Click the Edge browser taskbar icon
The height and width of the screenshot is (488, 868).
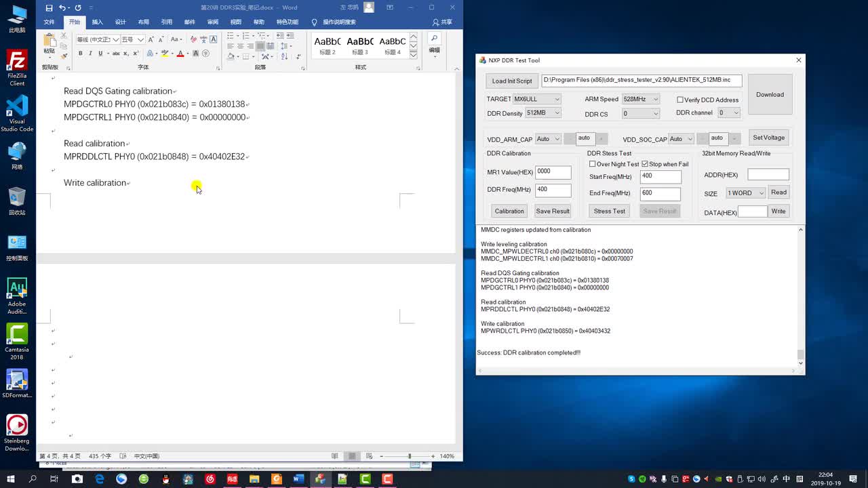tap(100, 479)
